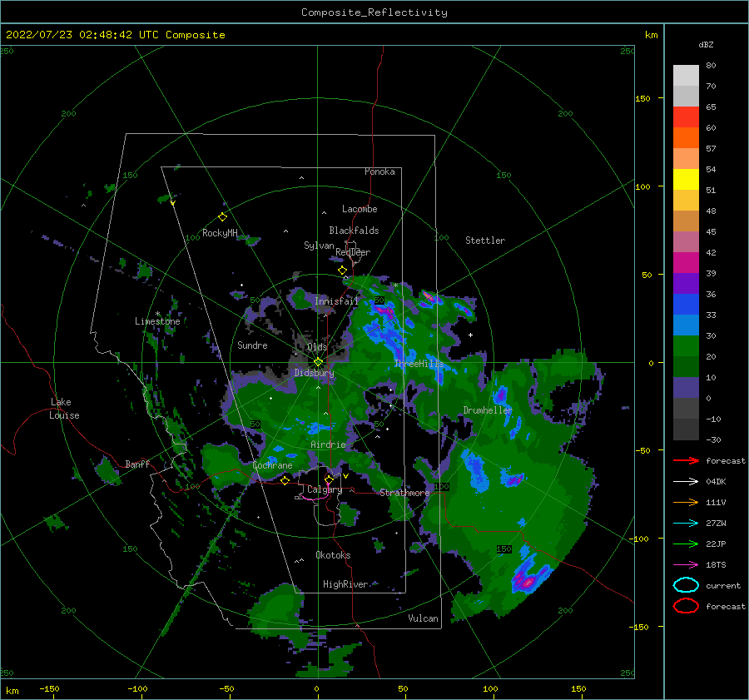Click the magenta storm core near Vulcan range ring
Viewport: 749px width, 700px height.
(528, 582)
